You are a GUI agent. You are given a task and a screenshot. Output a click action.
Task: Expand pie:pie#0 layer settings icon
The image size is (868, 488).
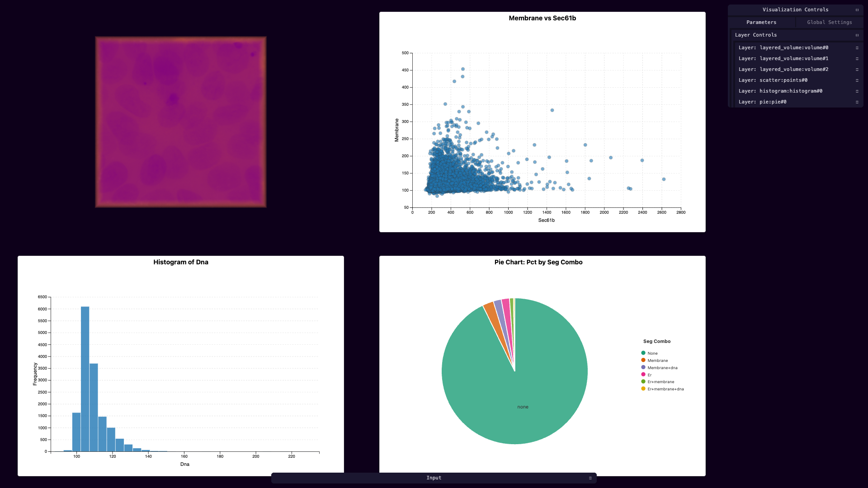coord(857,102)
